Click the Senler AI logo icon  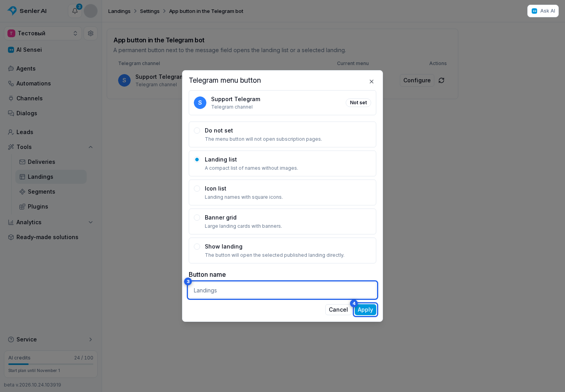coord(12,11)
